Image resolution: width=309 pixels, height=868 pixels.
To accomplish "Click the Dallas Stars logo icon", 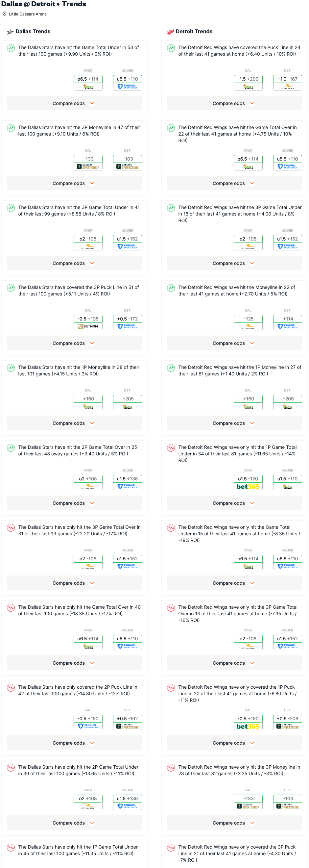I will click(x=11, y=32).
